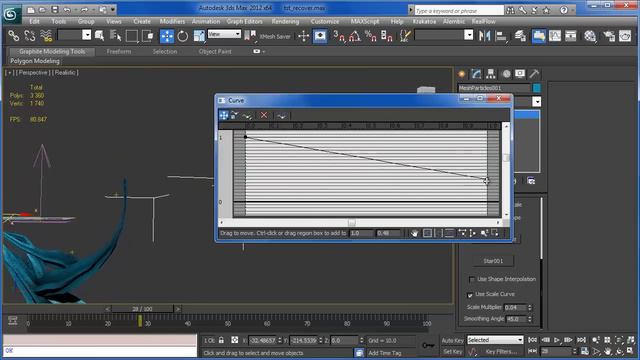This screenshot has height=360, width=640.
Task: Activate the Select and Move tool
Action: point(167,36)
